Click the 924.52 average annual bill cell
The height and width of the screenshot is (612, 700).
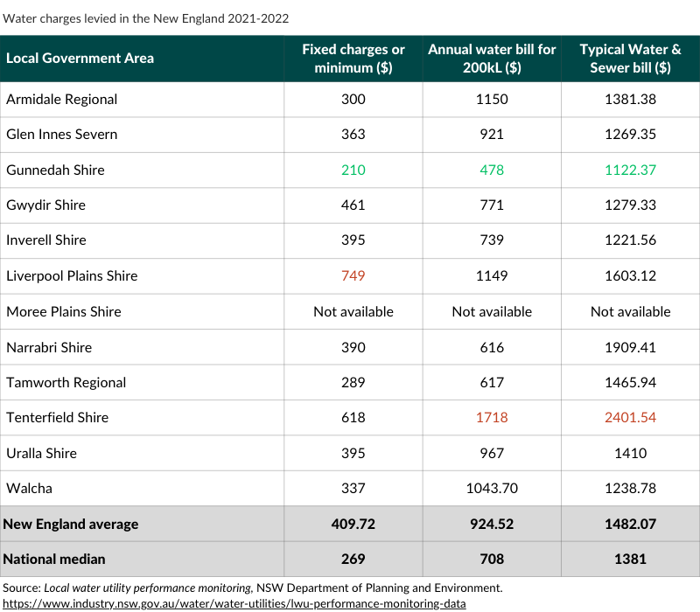coord(492,524)
